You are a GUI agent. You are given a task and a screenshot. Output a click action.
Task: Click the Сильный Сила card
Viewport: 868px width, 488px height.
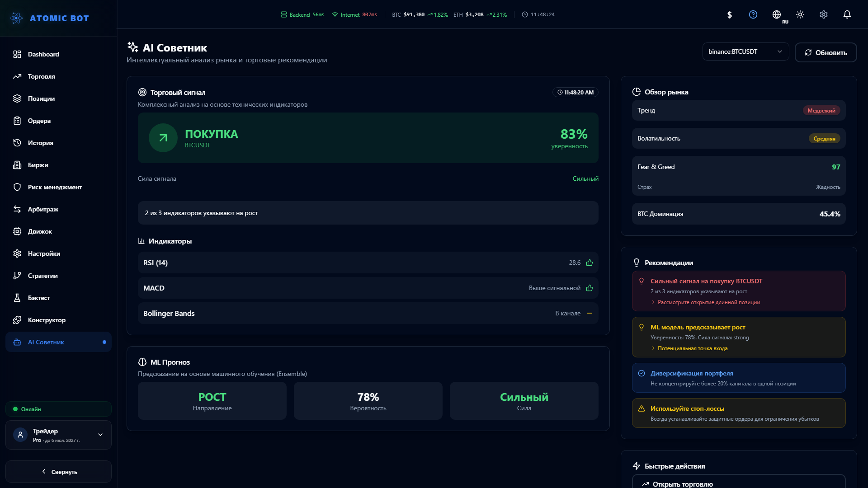point(524,401)
